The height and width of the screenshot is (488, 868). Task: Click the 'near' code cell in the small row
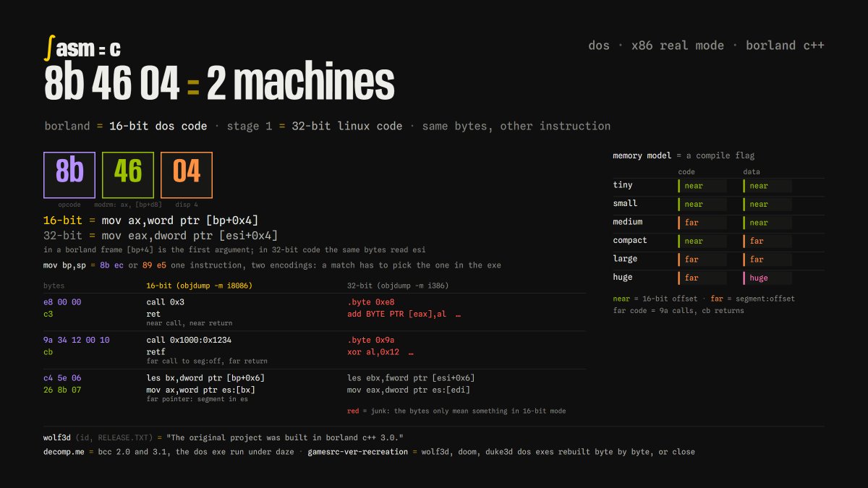pos(702,205)
